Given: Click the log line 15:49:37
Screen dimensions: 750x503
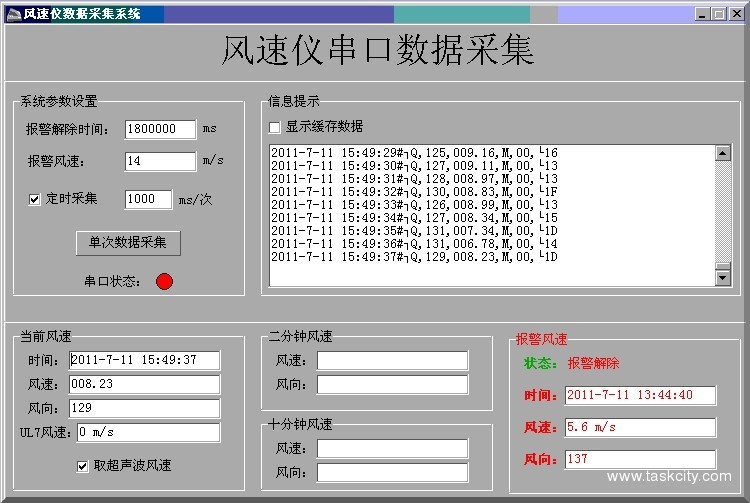Looking at the screenshot, I should [x=414, y=257].
